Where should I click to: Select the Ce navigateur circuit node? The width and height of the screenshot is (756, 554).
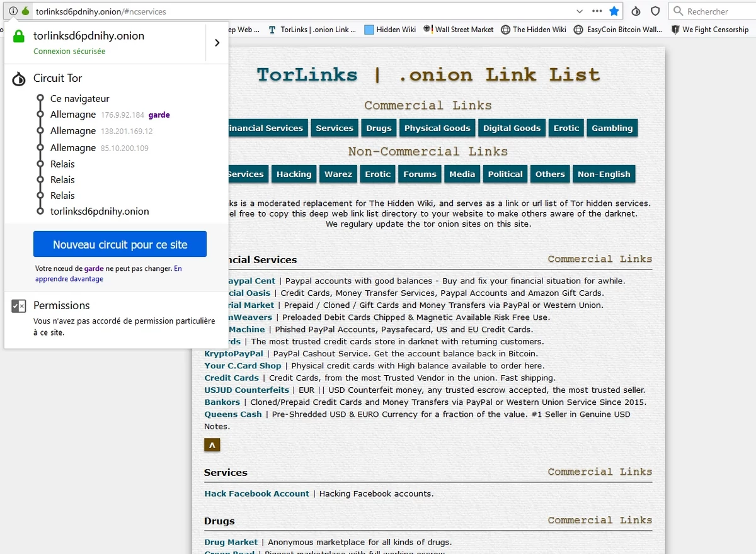pos(80,99)
